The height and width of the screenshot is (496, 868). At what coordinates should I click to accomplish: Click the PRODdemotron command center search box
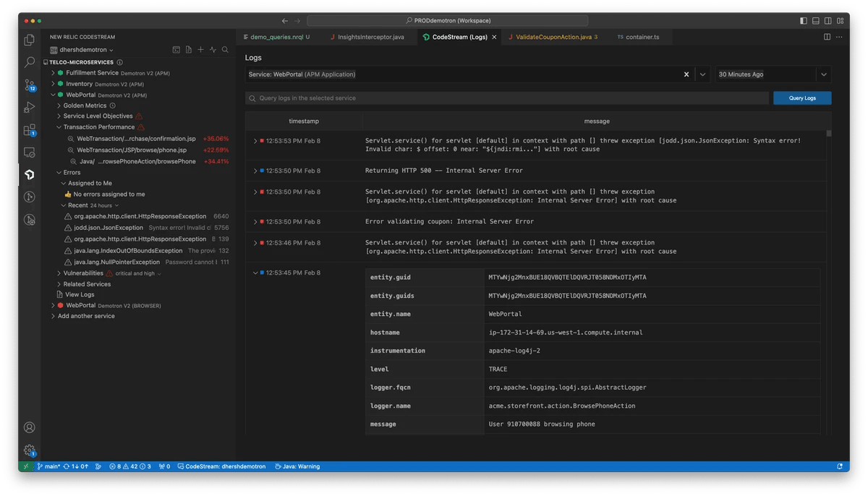click(447, 21)
